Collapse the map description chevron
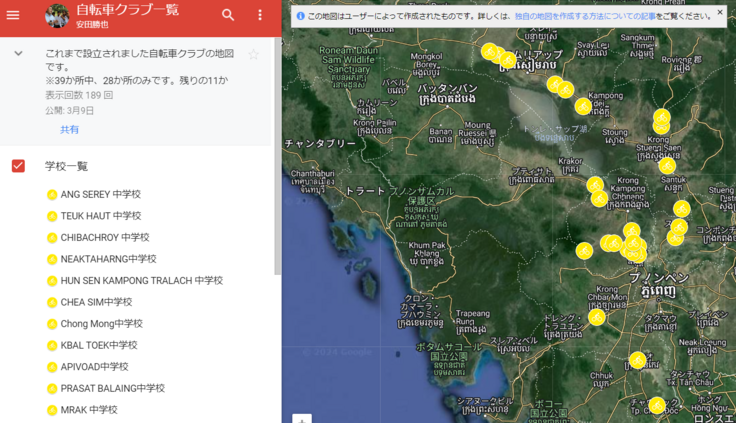Image resolution: width=736 pixels, height=423 pixels. (18, 53)
